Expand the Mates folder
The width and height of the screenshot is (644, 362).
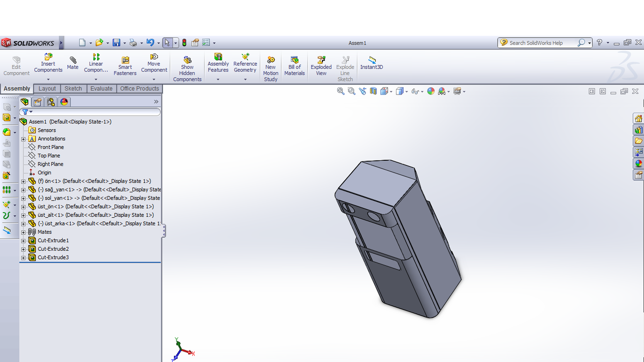point(23,232)
